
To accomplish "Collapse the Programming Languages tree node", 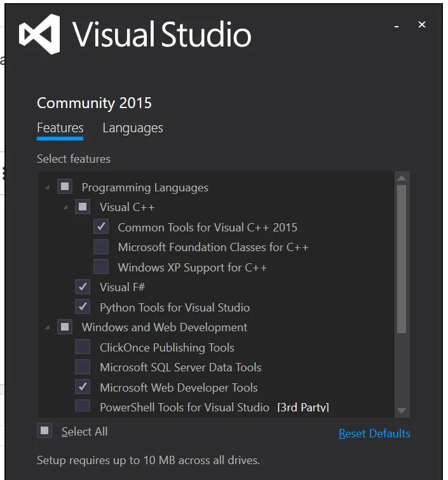I will (47, 187).
